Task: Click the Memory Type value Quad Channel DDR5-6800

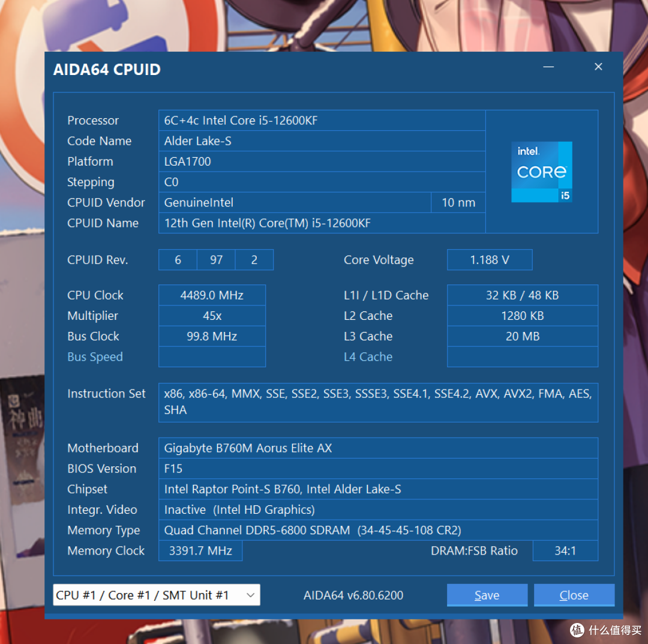Action: (x=378, y=531)
